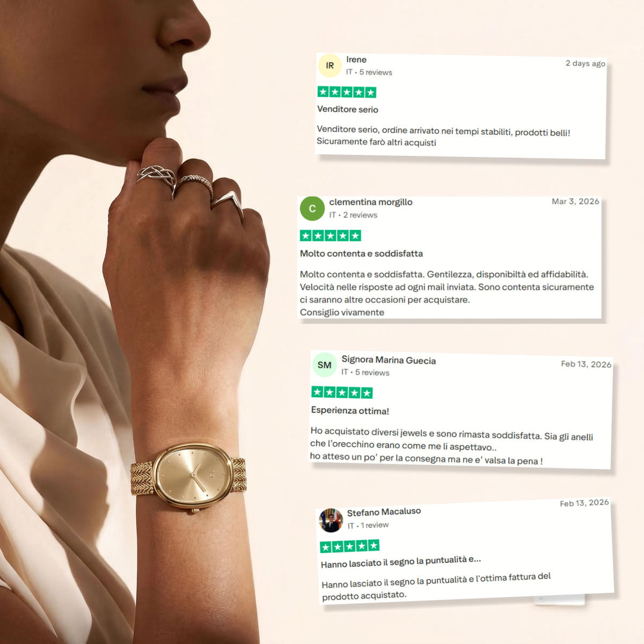Screen dimensions: 644x644
Task: Click Stefano Macaluso's profile photo
Action: click(331, 520)
